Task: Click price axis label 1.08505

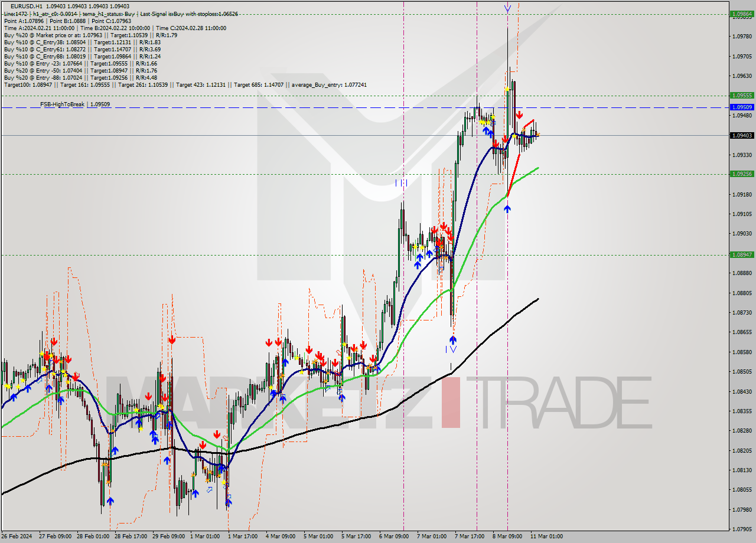Action: click(x=741, y=372)
